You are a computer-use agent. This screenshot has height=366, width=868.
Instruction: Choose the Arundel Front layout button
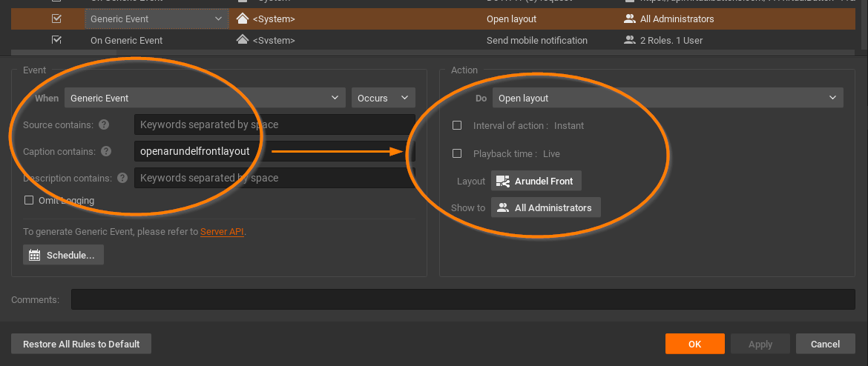point(536,181)
